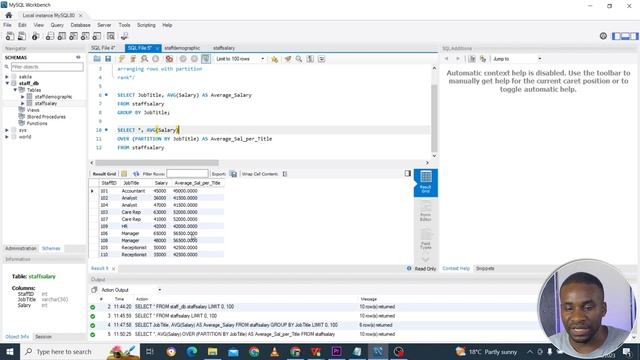
Task: Collapse the staff_db schema
Action: click(x=7, y=83)
